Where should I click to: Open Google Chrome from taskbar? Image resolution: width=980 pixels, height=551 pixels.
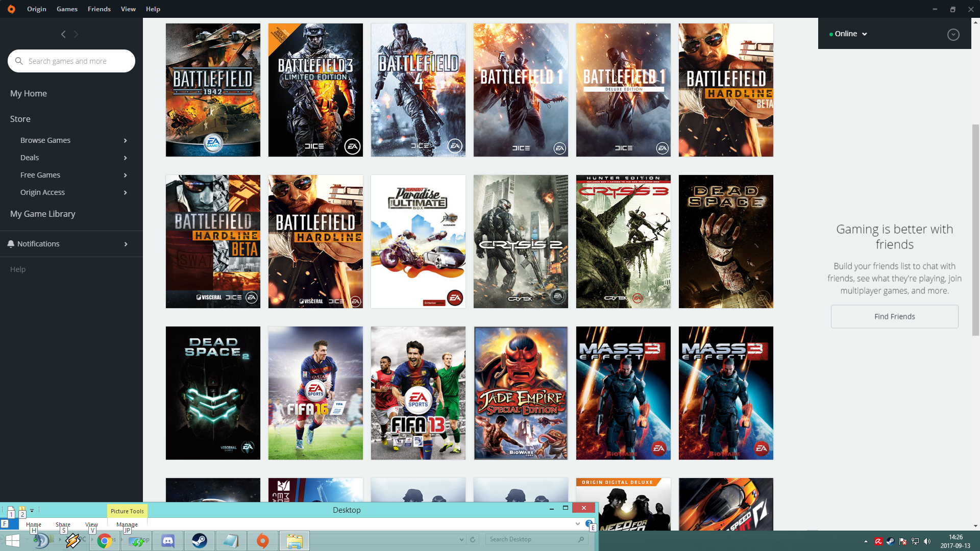105,541
